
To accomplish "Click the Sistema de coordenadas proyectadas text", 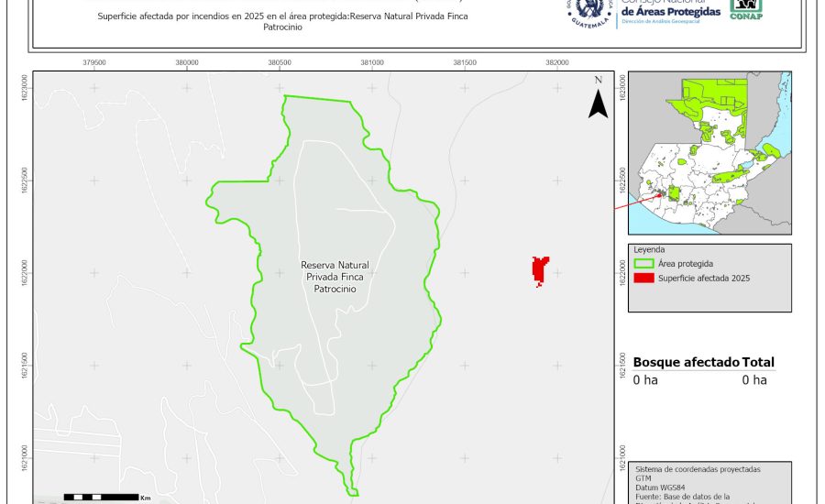I will [698, 469].
